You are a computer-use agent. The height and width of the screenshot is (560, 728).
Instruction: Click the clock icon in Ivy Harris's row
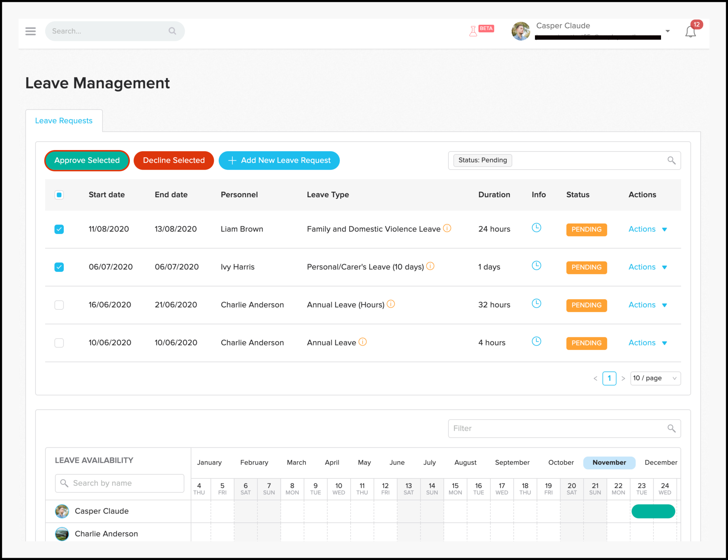coord(536,266)
